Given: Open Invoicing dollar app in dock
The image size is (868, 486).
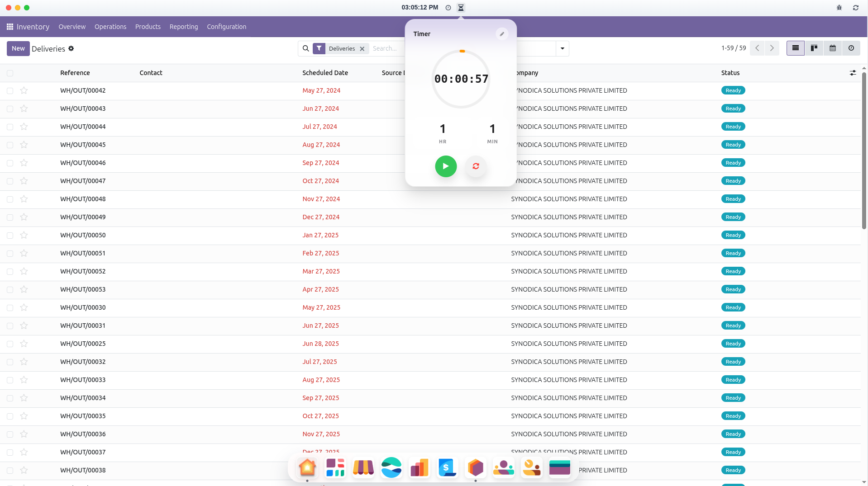Looking at the screenshot, I should point(448,467).
